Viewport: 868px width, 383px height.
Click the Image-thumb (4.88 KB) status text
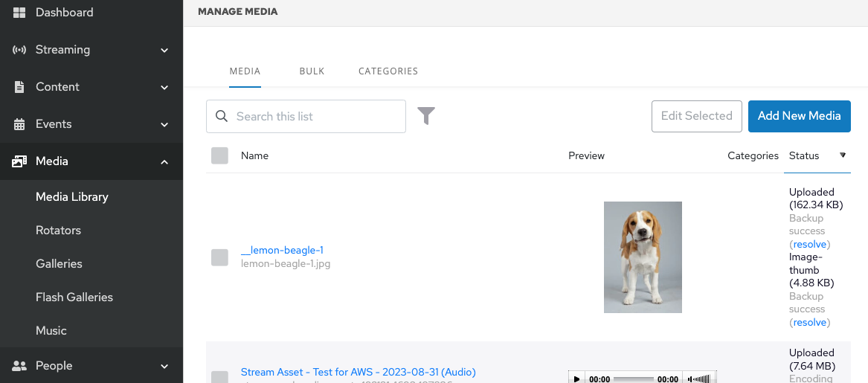coord(811,270)
